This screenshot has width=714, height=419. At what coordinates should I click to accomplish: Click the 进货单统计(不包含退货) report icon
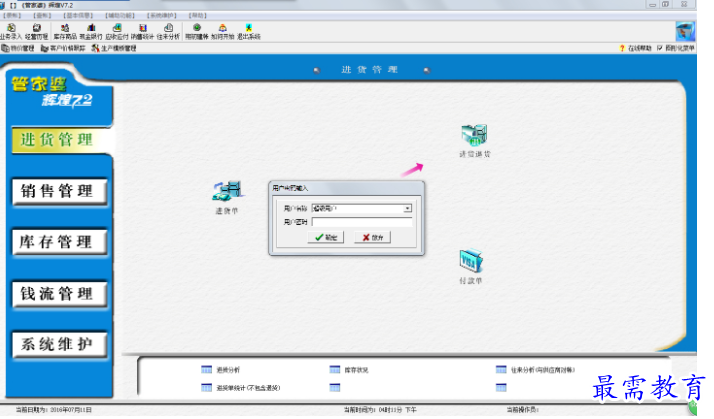click(206, 388)
